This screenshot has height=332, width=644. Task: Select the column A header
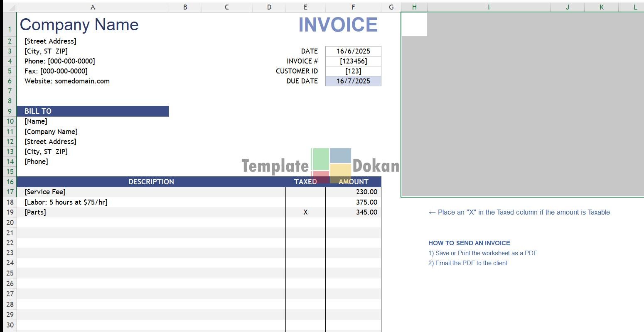pyautogui.click(x=93, y=7)
